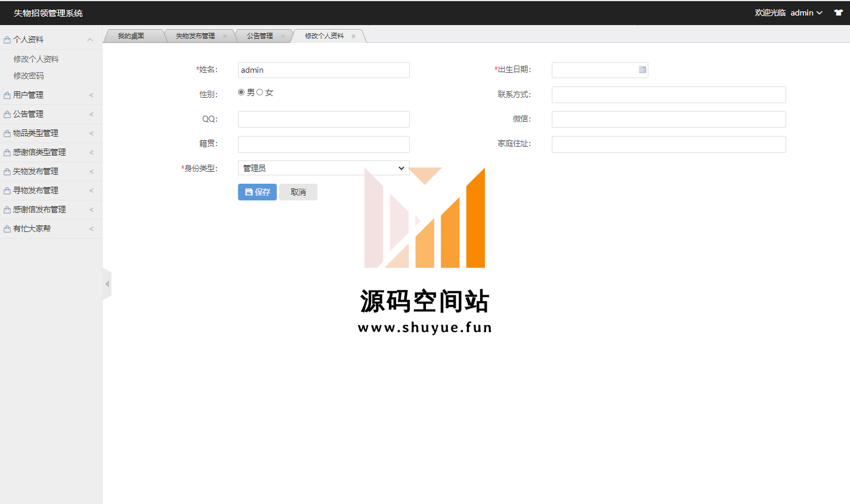Click the lock icon beside 用户管理
The width and height of the screenshot is (850, 504).
click(x=7, y=95)
